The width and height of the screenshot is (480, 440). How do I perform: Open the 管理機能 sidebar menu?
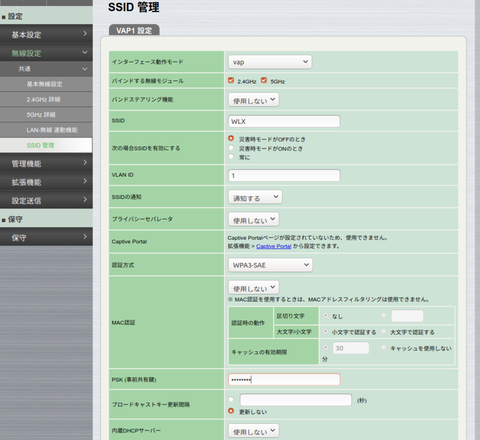[46, 163]
